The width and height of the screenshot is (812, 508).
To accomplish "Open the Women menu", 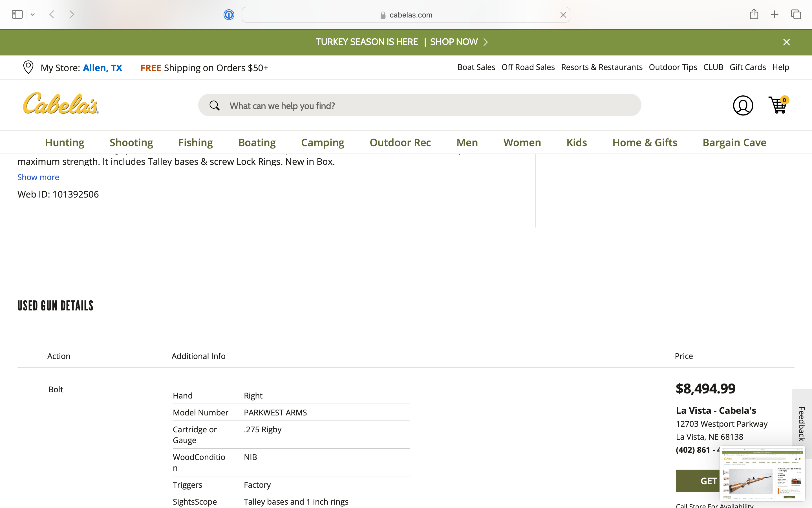I will click(x=522, y=143).
